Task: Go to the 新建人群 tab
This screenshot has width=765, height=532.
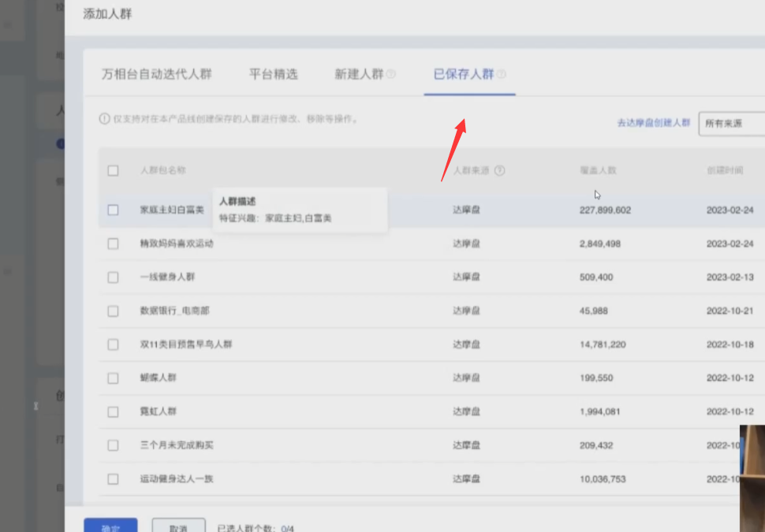Action: 359,75
